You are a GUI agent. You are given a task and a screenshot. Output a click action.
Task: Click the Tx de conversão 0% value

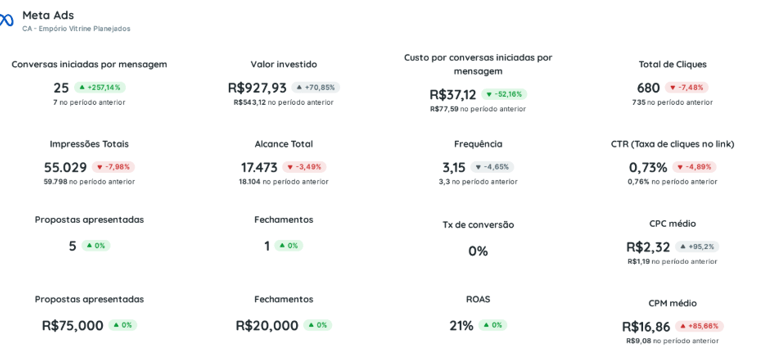(478, 251)
